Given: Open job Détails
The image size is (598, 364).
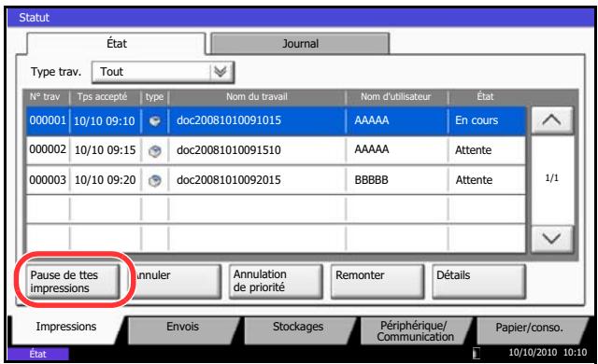Looking at the screenshot, I should (x=479, y=281).
